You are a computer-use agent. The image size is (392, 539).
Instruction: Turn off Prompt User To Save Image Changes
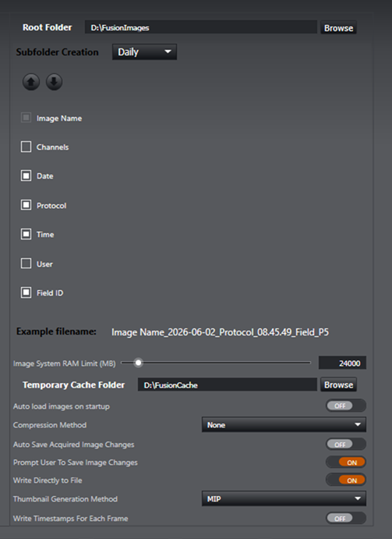[345, 463]
